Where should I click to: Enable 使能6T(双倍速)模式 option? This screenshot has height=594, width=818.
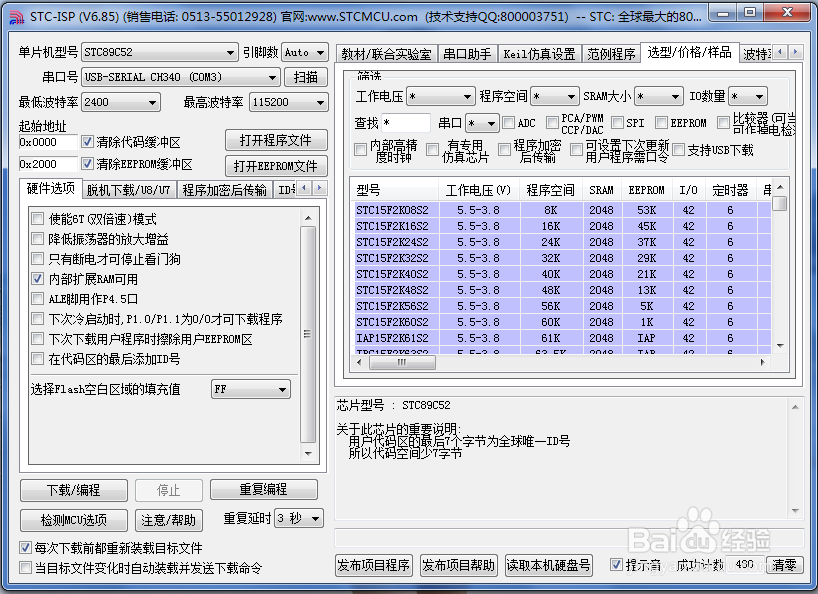37,219
